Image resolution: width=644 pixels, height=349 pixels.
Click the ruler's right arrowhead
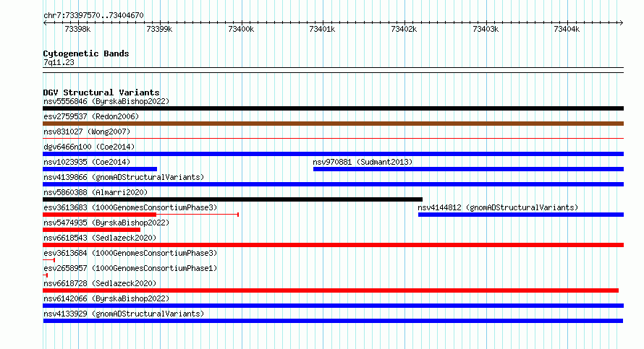[x=622, y=23]
